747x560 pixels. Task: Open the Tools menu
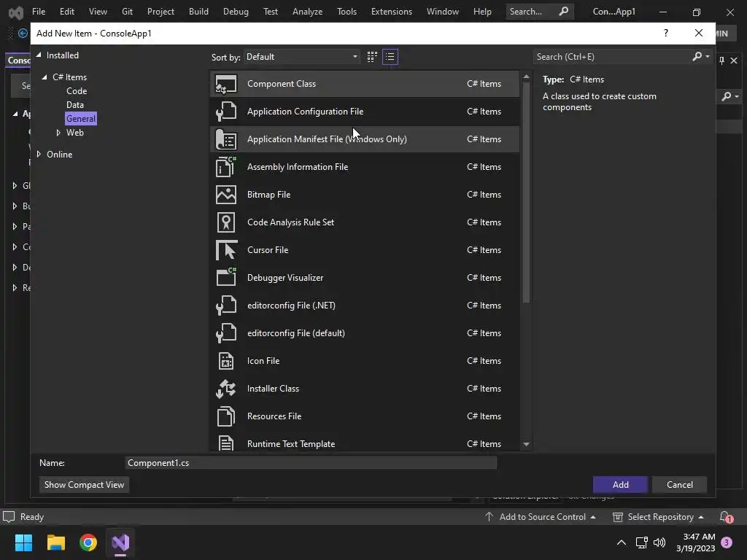pyautogui.click(x=347, y=12)
